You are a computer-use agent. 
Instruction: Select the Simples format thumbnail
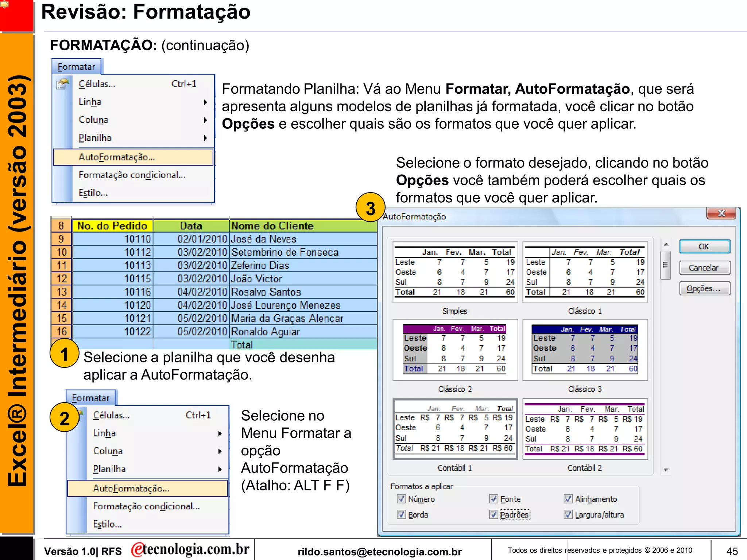click(x=455, y=272)
